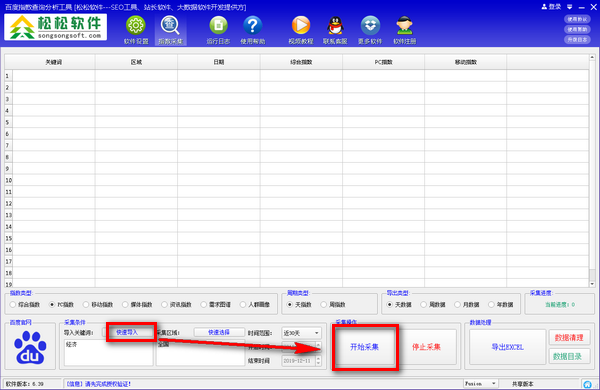Open software registration person icon
The height and width of the screenshot is (390, 600).
(404, 26)
